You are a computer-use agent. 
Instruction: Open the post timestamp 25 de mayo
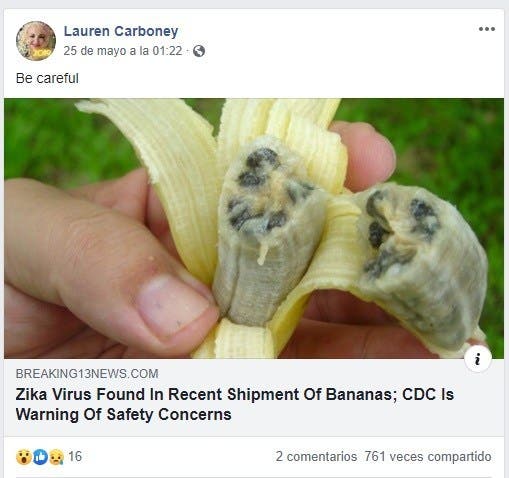tap(123, 51)
